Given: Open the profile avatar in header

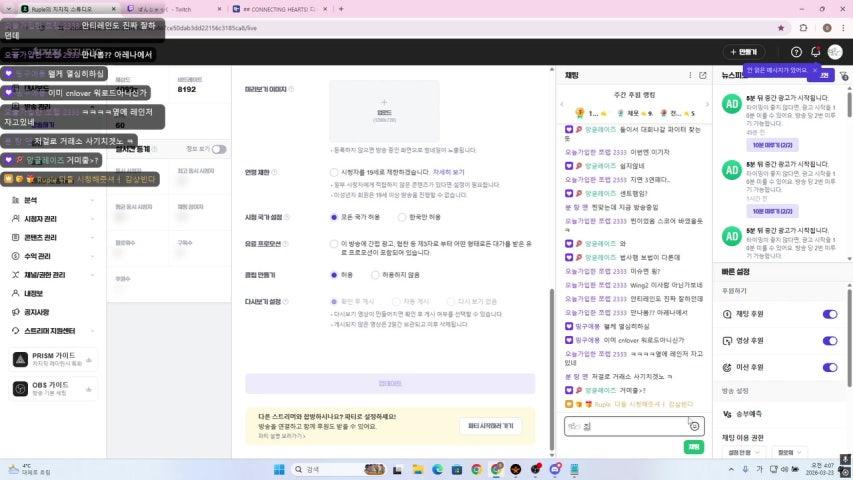Looking at the screenshot, I should pos(835,52).
